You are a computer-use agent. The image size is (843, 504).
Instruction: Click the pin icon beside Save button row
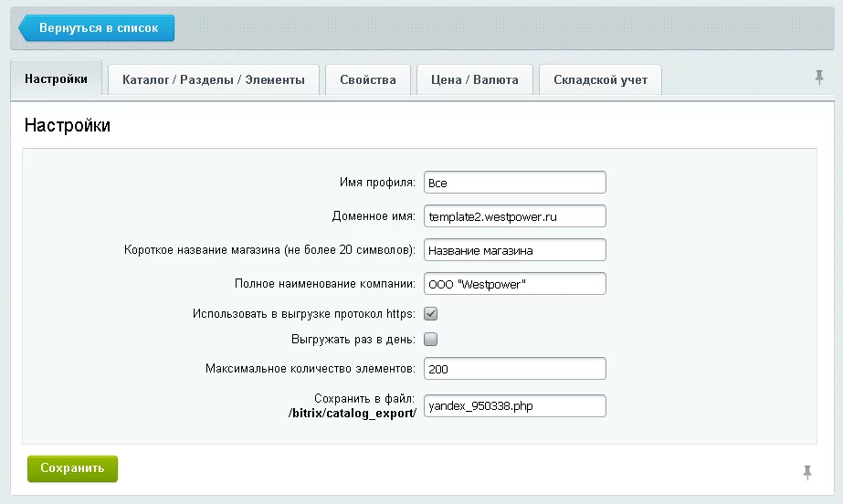(x=806, y=471)
